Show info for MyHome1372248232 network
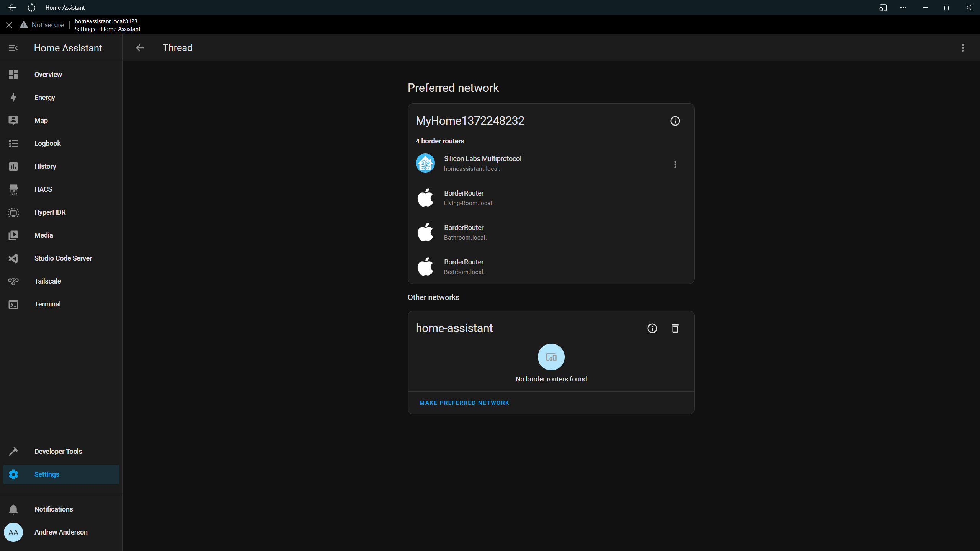The image size is (980, 551). 675,121
